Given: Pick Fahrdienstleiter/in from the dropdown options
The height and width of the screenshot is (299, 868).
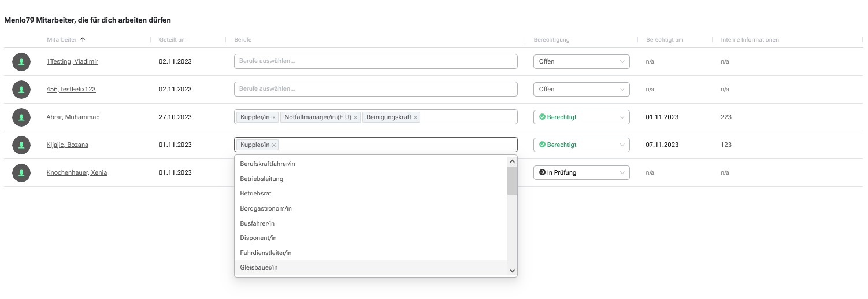Looking at the screenshot, I should pyautogui.click(x=371, y=253).
